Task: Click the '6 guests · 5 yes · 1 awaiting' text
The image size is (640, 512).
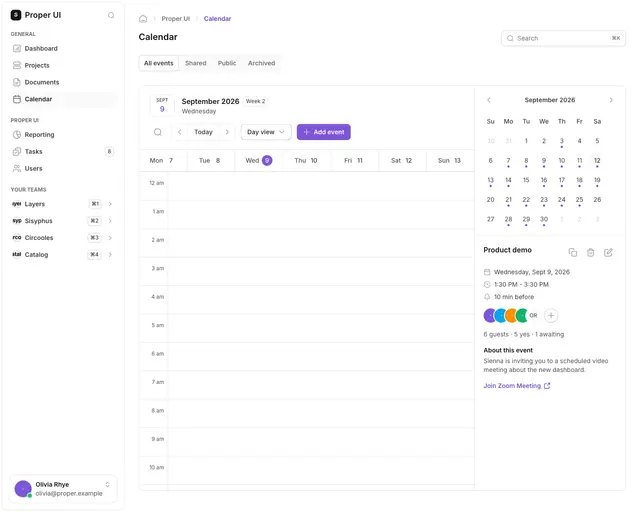Action: tap(524, 335)
